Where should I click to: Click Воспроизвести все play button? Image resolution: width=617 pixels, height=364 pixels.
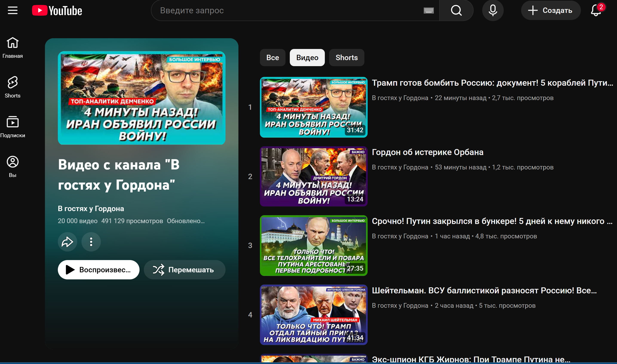98,270
